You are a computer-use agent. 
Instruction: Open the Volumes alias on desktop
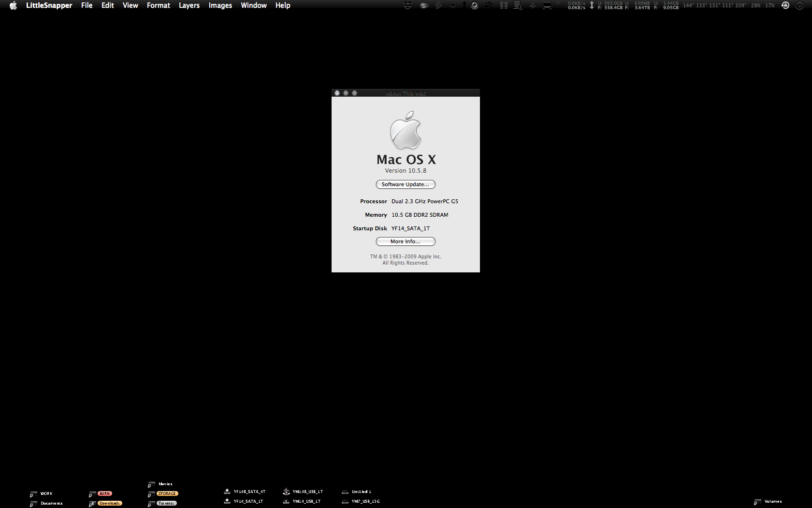click(x=768, y=502)
